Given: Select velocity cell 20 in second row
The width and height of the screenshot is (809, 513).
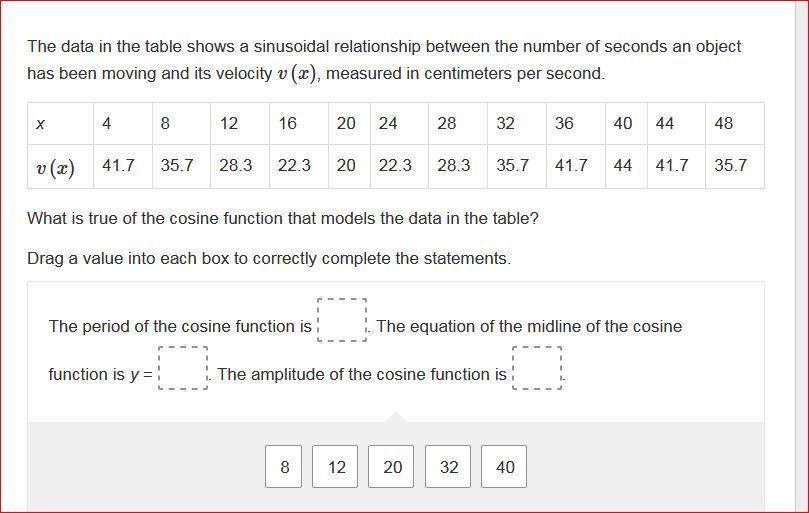Looking at the screenshot, I should 349,166.
